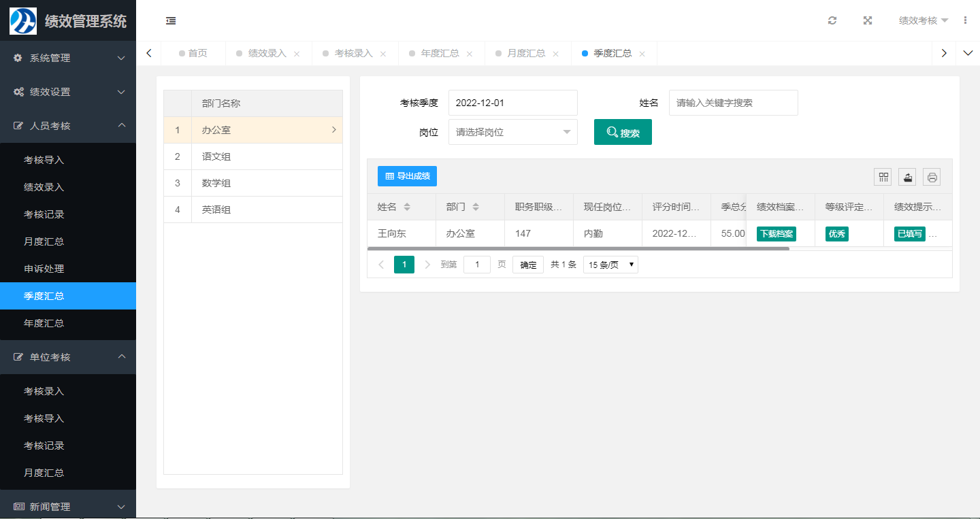This screenshot has height=519, width=980.
Task: Toggle fullscreen mode icon
Action: click(x=868, y=20)
